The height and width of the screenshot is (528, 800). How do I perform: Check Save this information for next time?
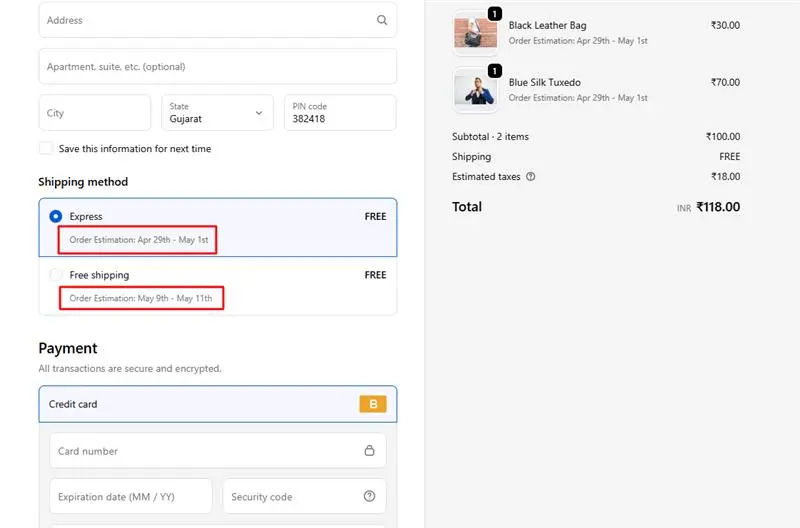[x=46, y=148]
